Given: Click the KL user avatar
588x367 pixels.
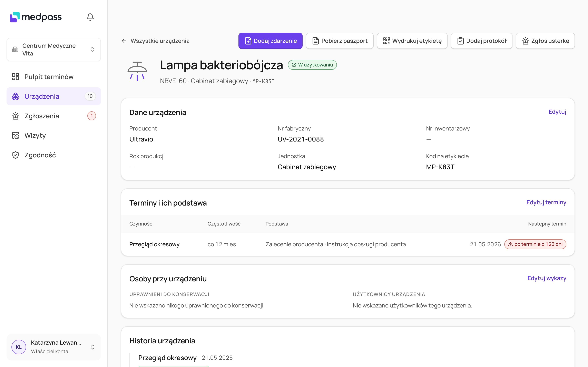Looking at the screenshot, I should coord(19,347).
